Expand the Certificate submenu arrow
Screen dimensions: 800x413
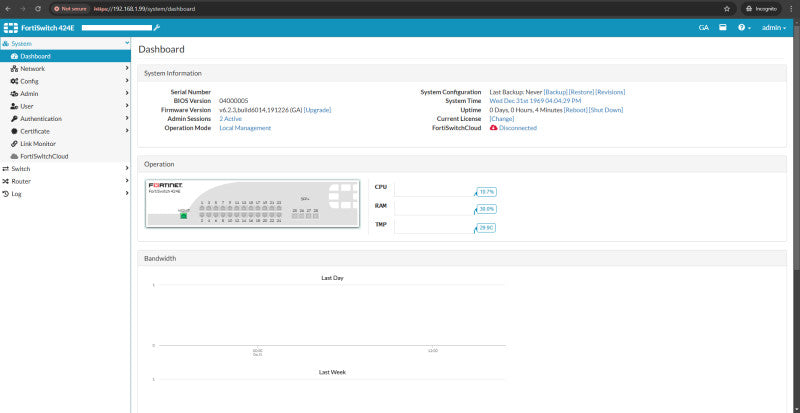[x=127, y=131]
